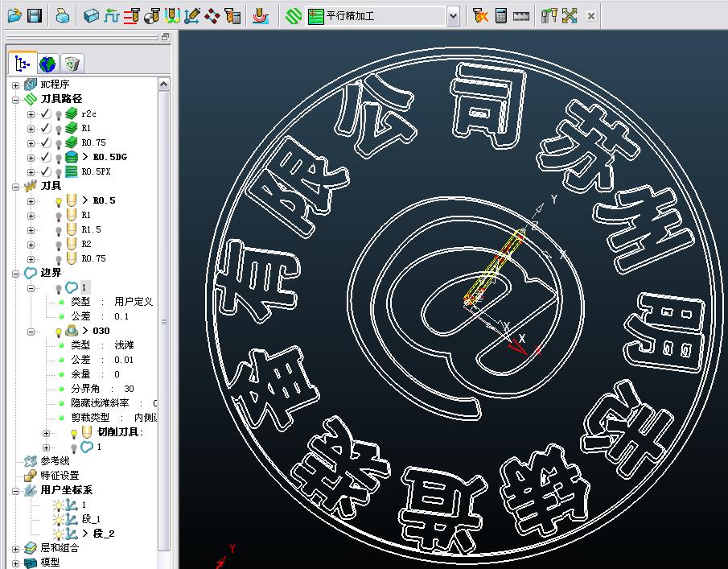The height and width of the screenshot is (569, 728).
Task: Toggle checkmark for toolpath R0.75
Action: [x=46, y=142]
